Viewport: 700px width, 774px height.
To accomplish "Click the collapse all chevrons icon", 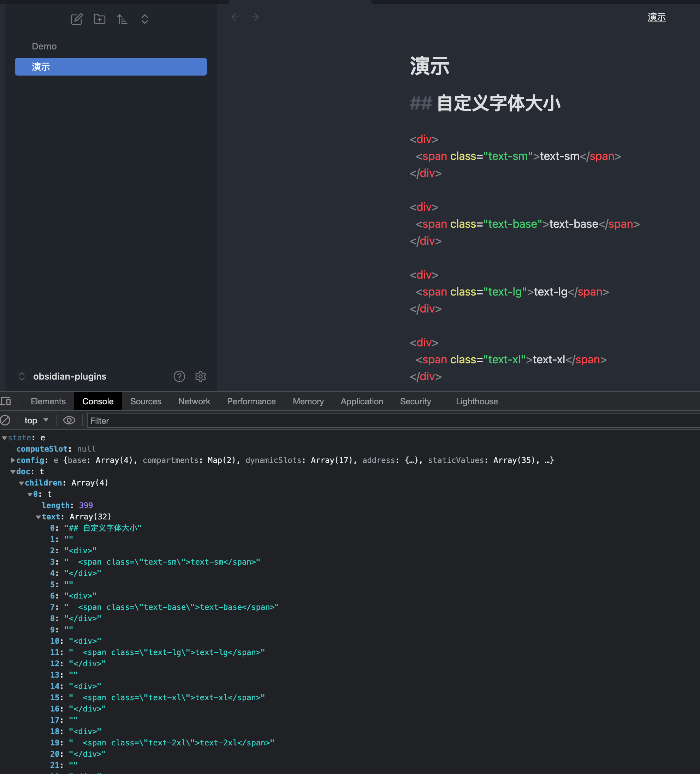I will click(x=145, y=19).
